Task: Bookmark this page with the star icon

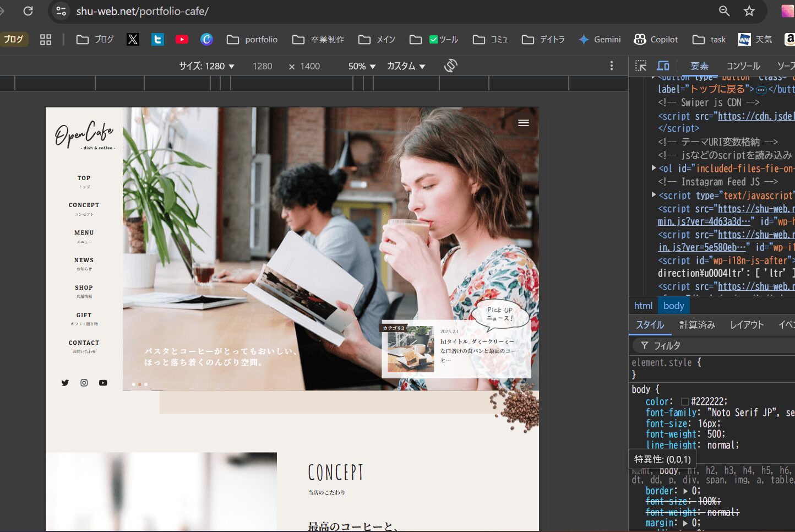Action: pyautogui.click(x=749, y=11)
